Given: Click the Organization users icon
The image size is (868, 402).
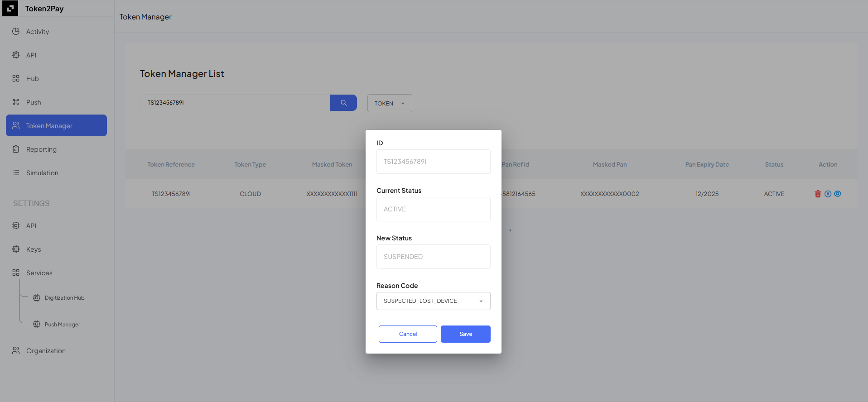Looking at the screenshot, I should click(16, 350).
